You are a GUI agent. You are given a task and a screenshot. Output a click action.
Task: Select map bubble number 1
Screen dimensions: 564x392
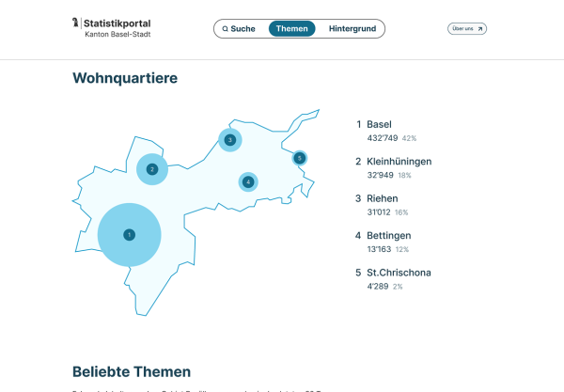[130, 234]
